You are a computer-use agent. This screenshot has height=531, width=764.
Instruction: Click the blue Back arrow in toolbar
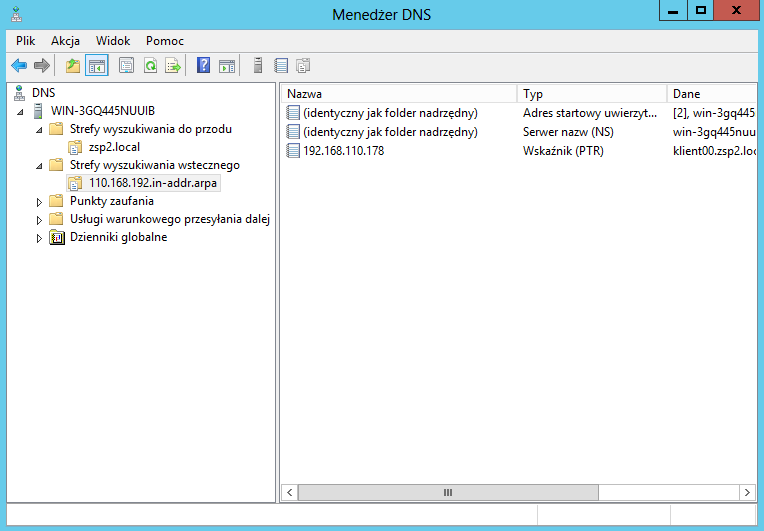coord(18,66)
